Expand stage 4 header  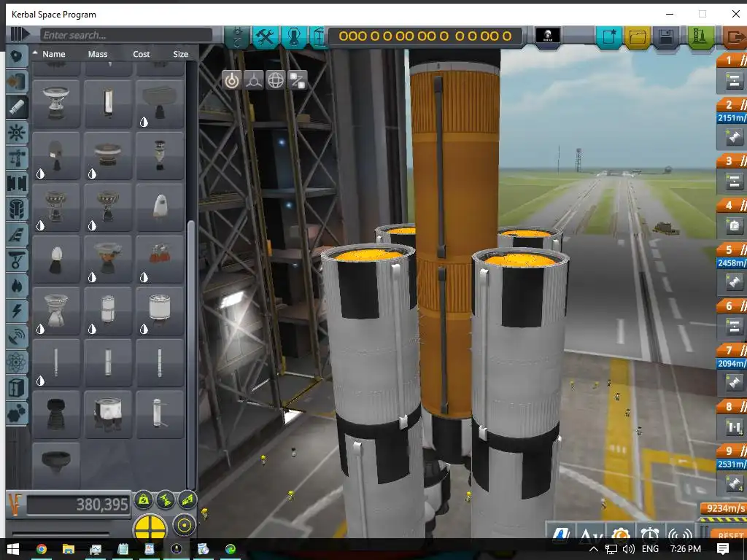(732, 206)
